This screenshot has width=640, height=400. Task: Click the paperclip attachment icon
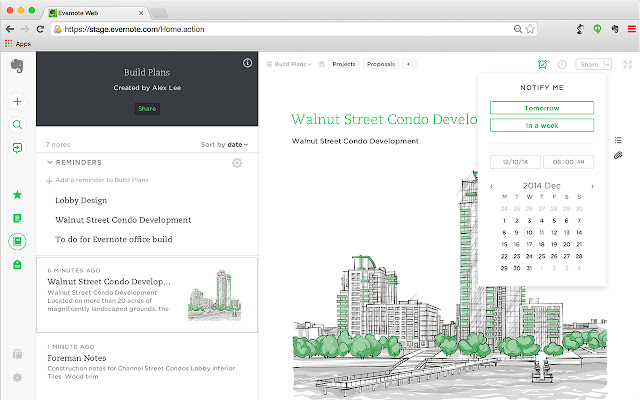[x=618, y=155]
